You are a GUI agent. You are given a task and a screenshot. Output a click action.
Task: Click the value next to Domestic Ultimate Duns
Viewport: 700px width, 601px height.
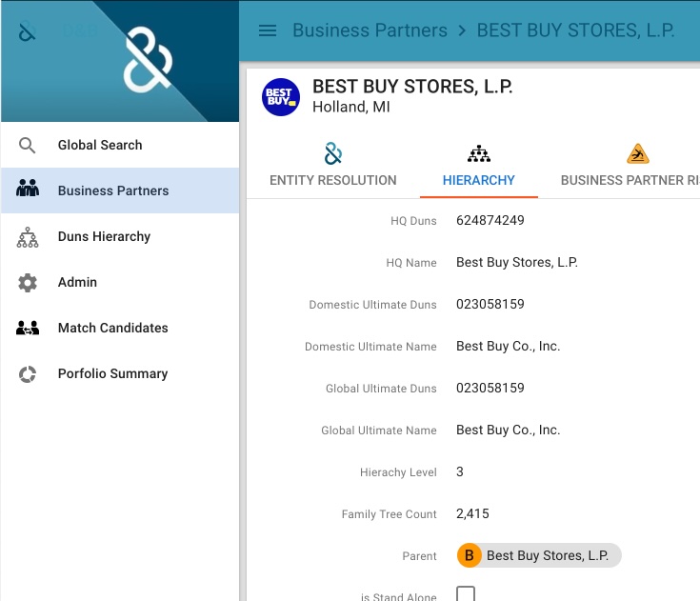point(490,304)
